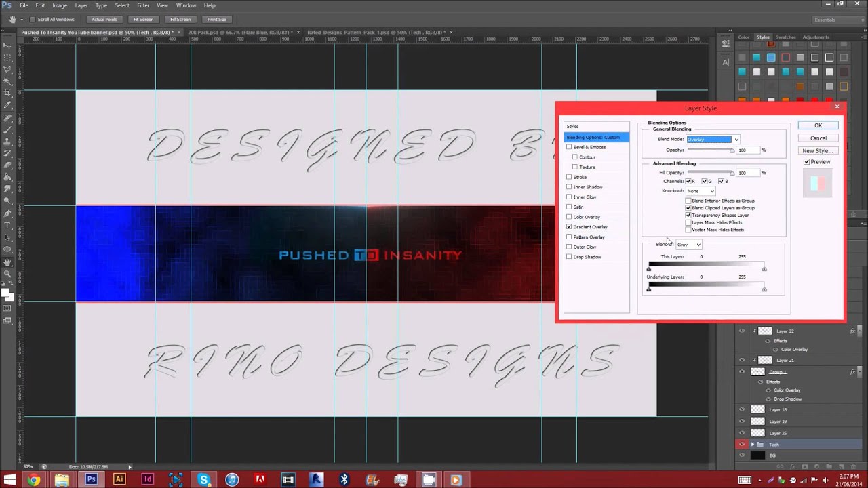Click the Delete Layer trash icon
Screen dimensions: 868x488
tap(852, 466)
